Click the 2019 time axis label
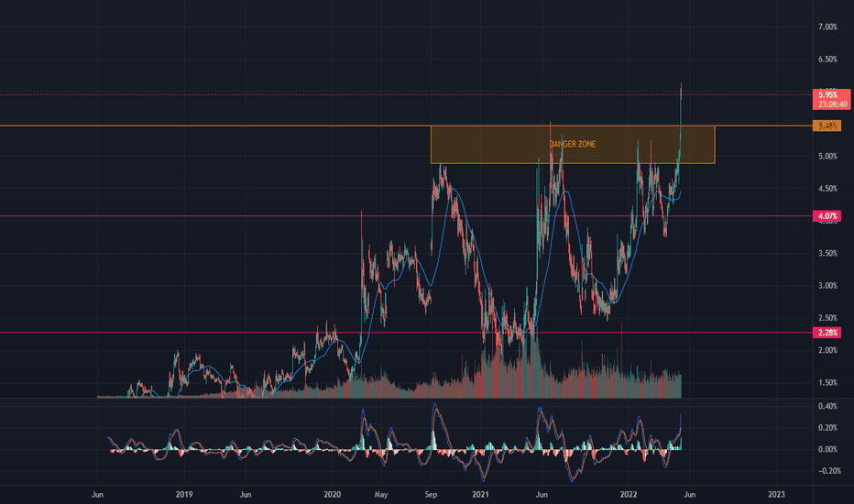This screenshot has height=504, width=854. tap(184, 494)
